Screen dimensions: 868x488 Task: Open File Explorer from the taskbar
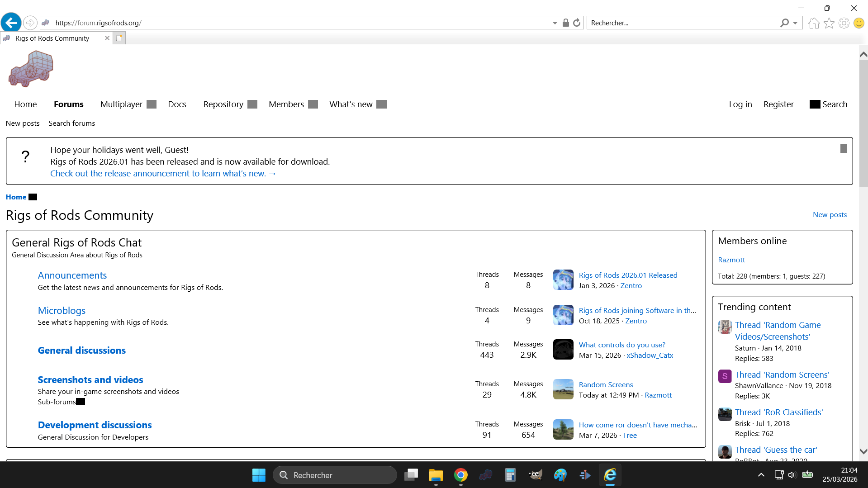click(436, 475)
